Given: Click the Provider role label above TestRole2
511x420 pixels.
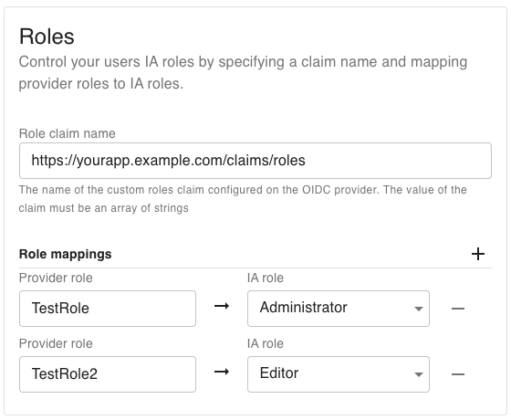Looking at the screenshot, I should click(x=56, y=343).
